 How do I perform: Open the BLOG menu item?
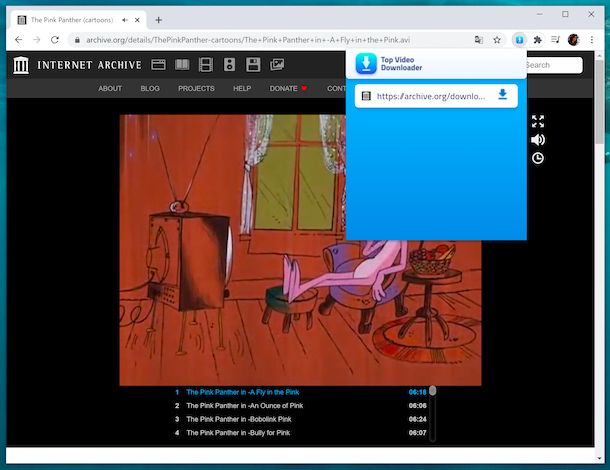pos(150,88)
